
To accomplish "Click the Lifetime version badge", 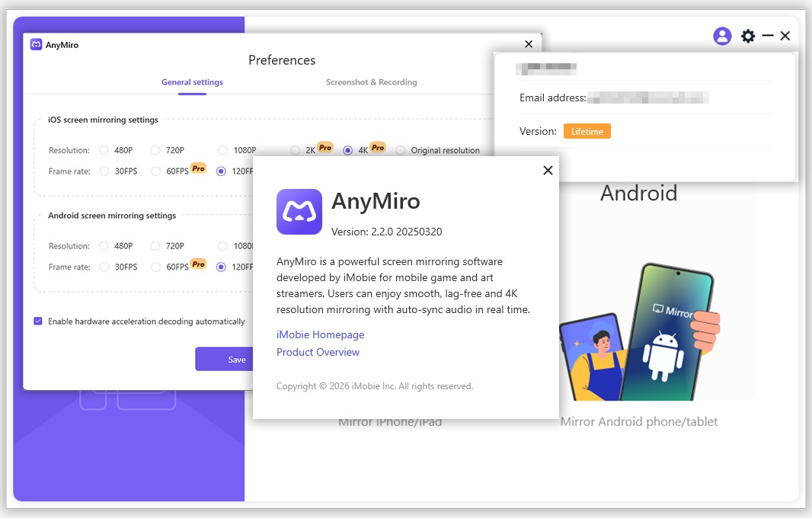I will (587, 132).
